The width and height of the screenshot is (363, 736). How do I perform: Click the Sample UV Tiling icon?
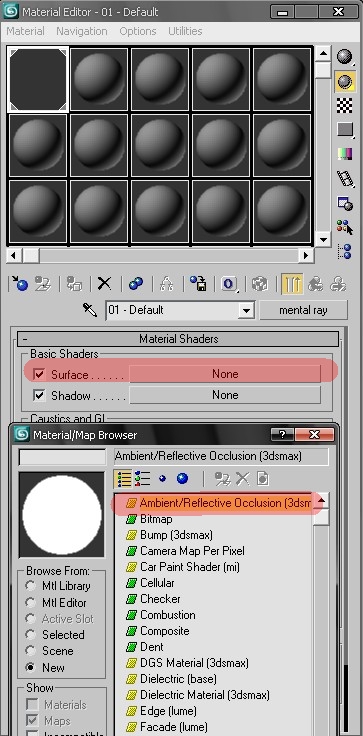click(345, 130)
